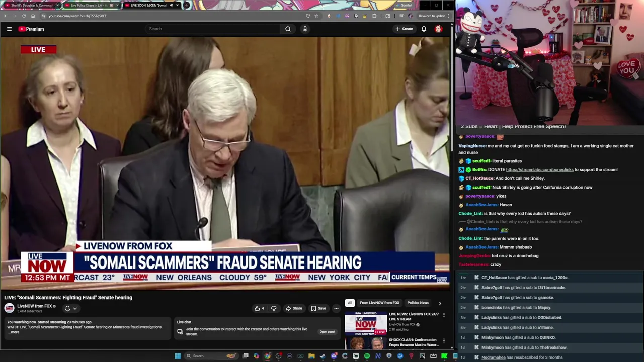Click LiveNOW from FOX channel name

pos(35,306)
